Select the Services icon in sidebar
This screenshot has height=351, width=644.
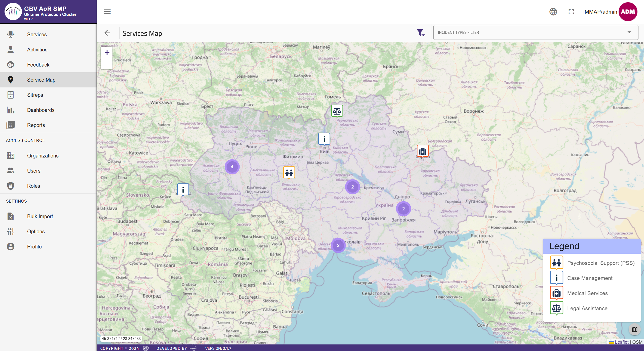(x=37, y=35)
